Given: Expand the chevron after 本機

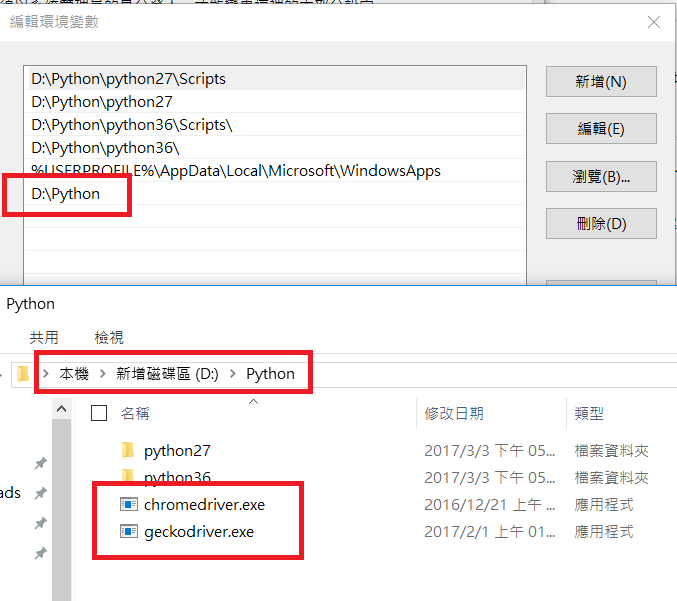Looking at the screenshot, I should (103, 373).
